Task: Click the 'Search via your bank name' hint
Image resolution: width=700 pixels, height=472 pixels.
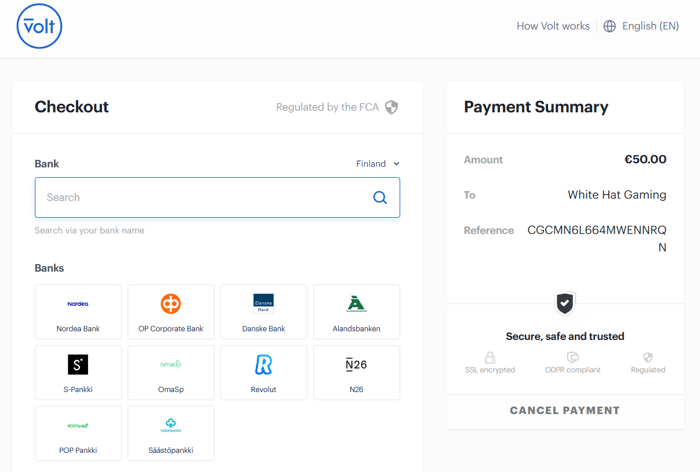Action: pos(89,230)
